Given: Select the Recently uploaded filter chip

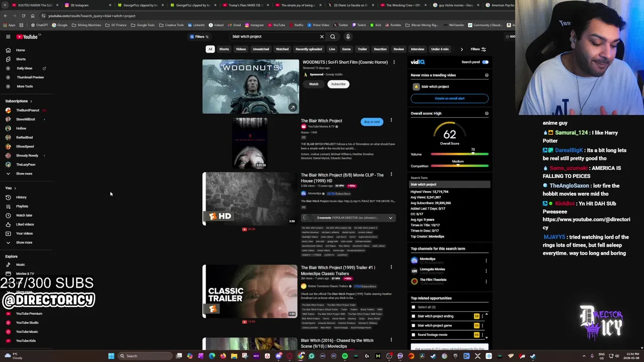Looking at the screenshot, I should (x=308, y=49).
